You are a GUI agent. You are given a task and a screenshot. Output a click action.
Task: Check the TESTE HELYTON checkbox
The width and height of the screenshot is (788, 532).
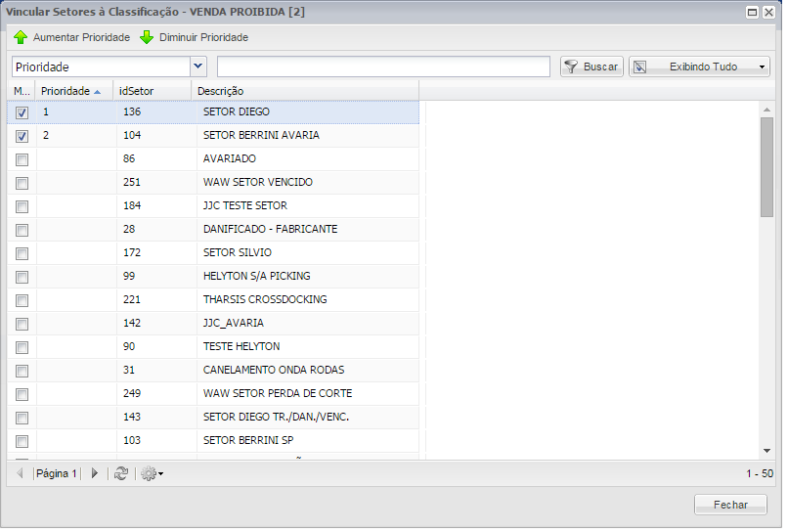point(22,347)
